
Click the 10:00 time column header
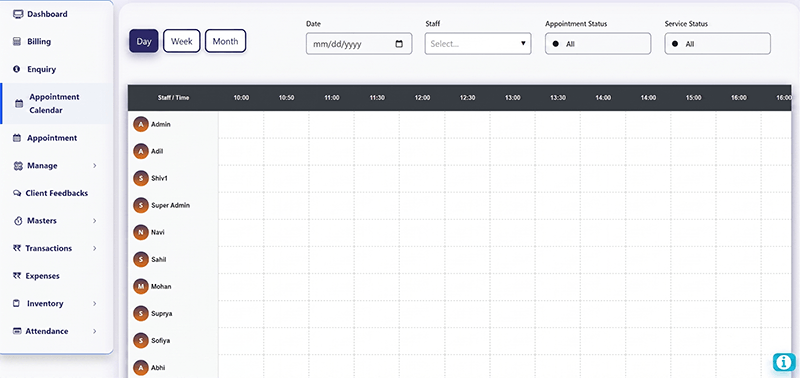coord(241,98)
